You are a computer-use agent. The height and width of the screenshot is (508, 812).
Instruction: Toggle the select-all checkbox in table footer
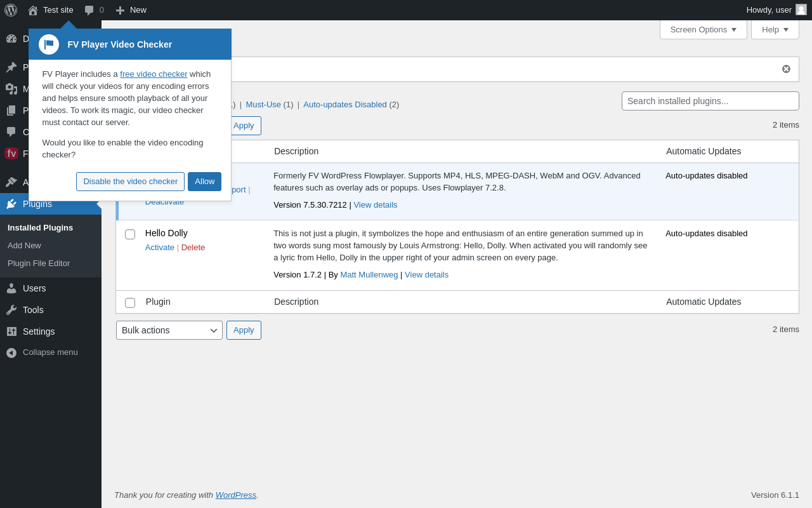click(130, 303)
